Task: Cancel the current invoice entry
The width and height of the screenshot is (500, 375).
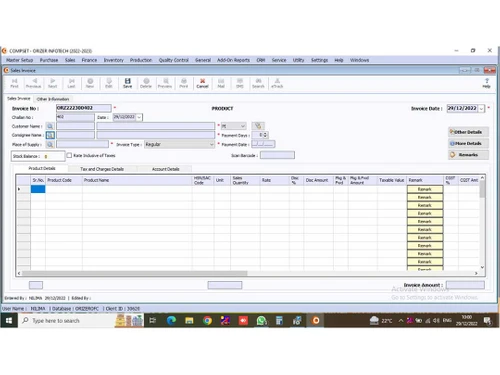Action: 202,83
